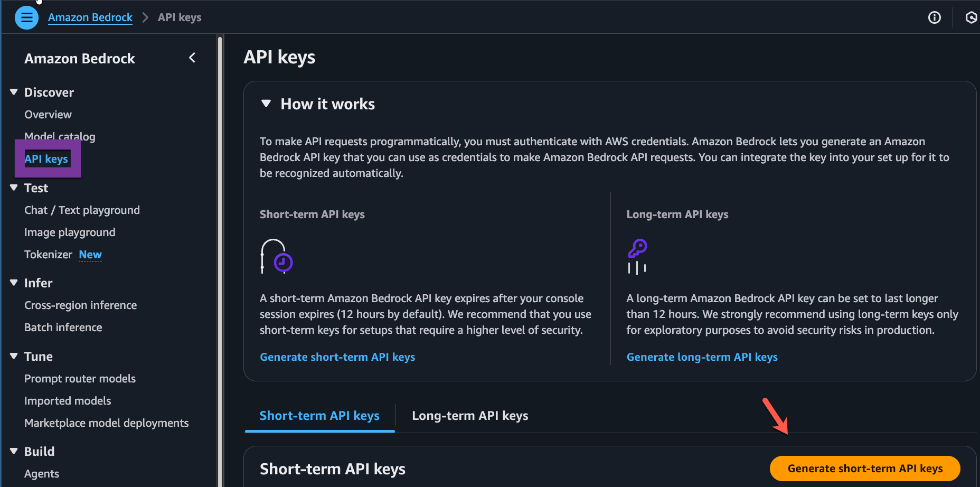Viewport: 980px width, 487px height.
Task: Open the Tokenizer page
Action: pos(48,255)
